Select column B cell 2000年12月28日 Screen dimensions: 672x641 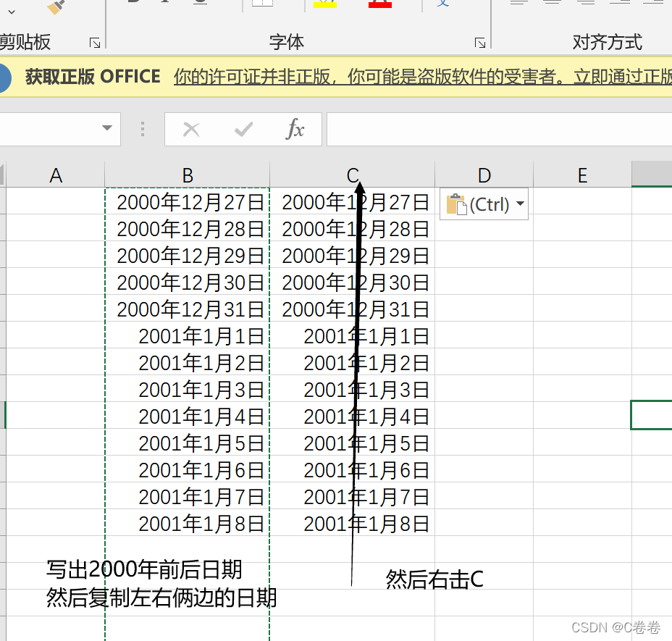188,227
